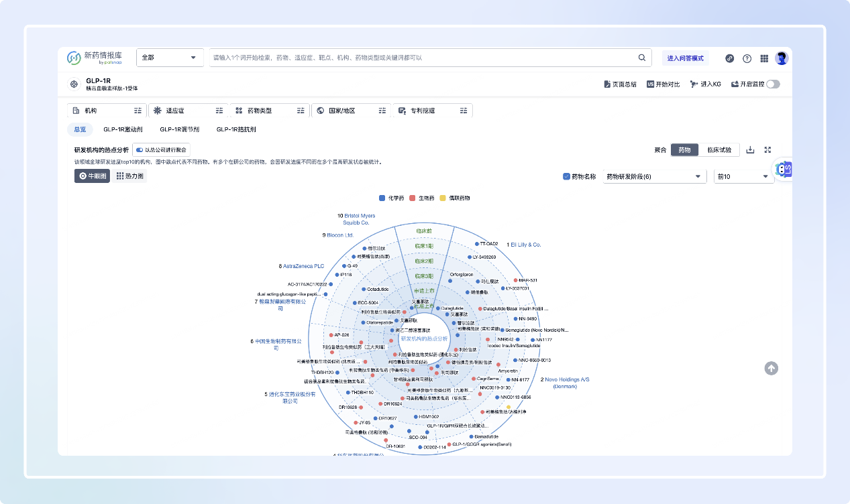This screenshot has height=504, width=850.
Task: Toggle 以总公司进行聚合 switch
Action: coord(140,150)
